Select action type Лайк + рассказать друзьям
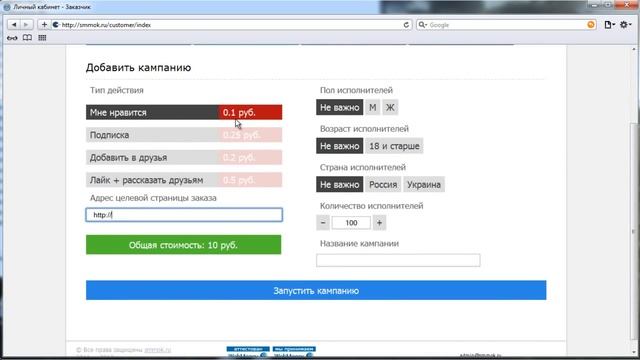This screenshot has height=360, width=640. point(184,180)
